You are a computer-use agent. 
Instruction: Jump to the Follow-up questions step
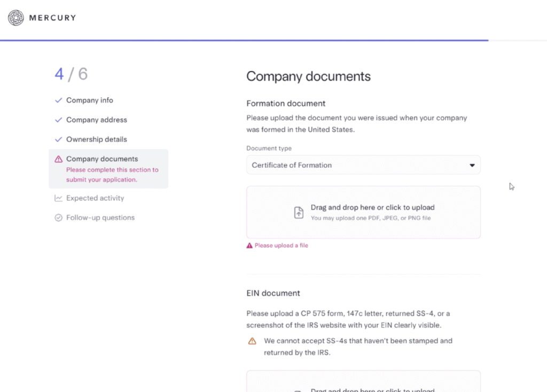(100, 218)
